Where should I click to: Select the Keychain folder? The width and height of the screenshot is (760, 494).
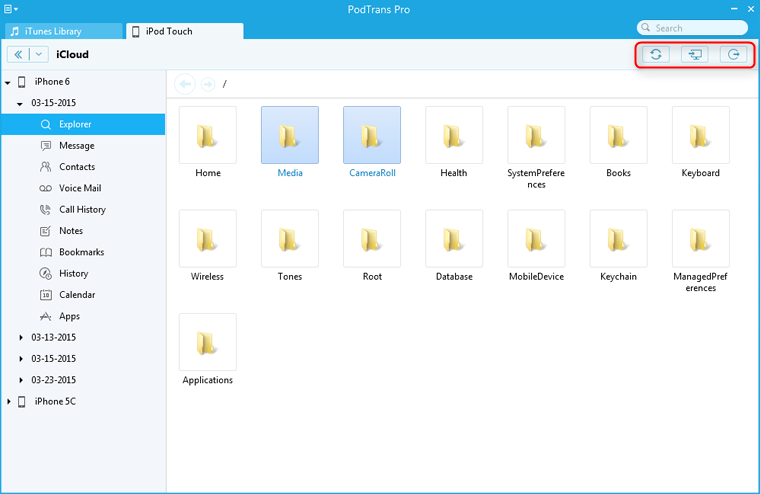[x=618, y=246]
